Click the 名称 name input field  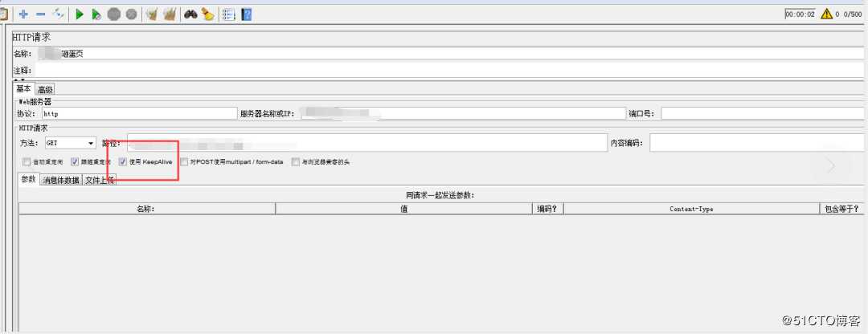point(450,54)
